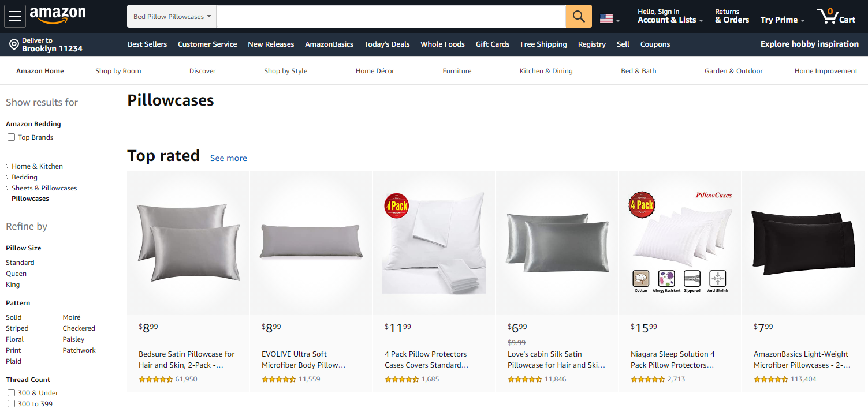Click the US flag language selector
This screenshot has height=408, width=868.
[x=610, y=18]
